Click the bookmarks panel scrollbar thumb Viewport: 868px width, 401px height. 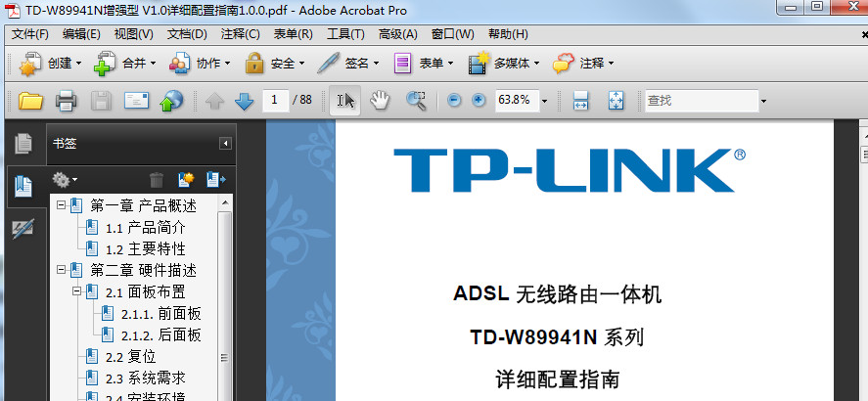[225, 306]
